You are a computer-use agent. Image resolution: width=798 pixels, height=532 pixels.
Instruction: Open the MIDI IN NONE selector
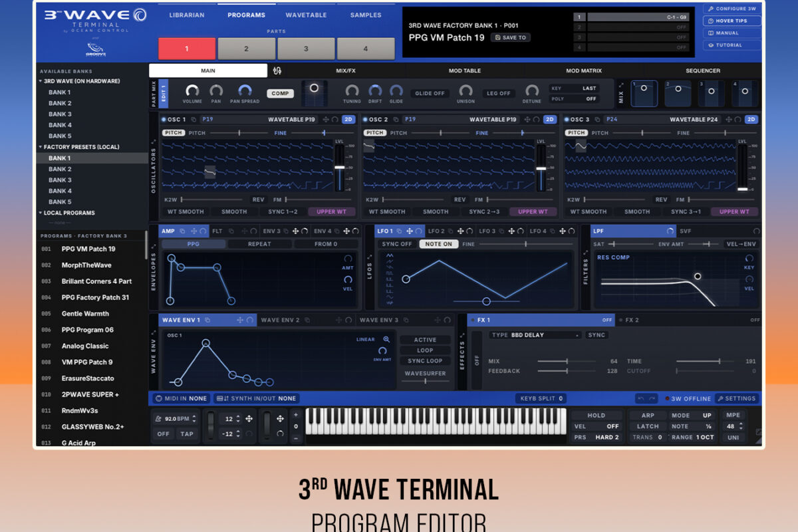pos(181,398)
